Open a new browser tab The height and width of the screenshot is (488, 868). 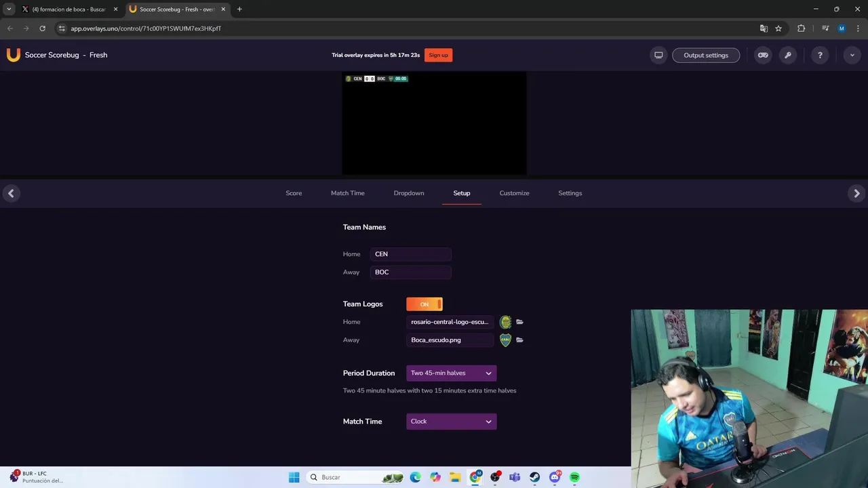[x=239, y=9]
